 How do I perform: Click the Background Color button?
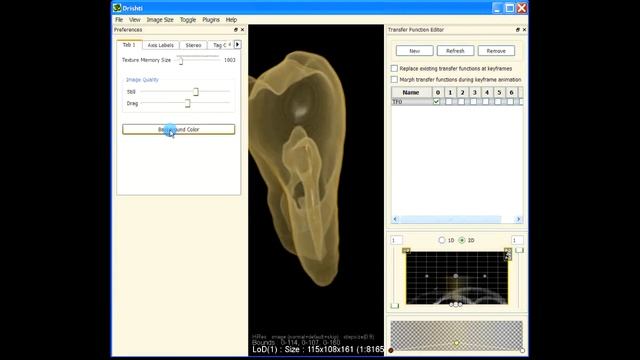click(x=178, y=129)
